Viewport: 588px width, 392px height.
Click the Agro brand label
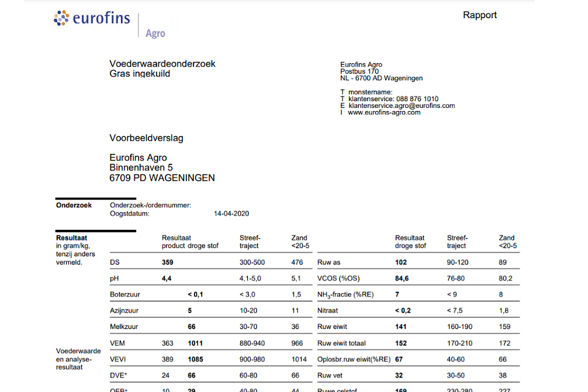(x=156, y=34)
